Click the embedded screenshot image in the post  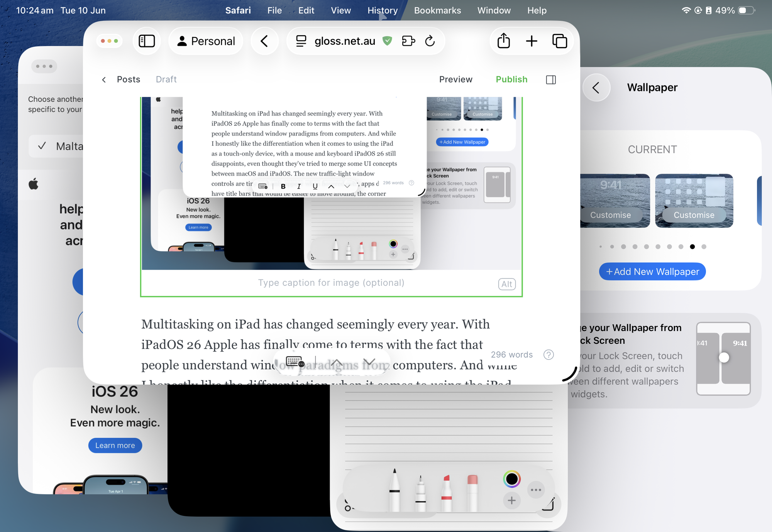(x=331, y=183)
